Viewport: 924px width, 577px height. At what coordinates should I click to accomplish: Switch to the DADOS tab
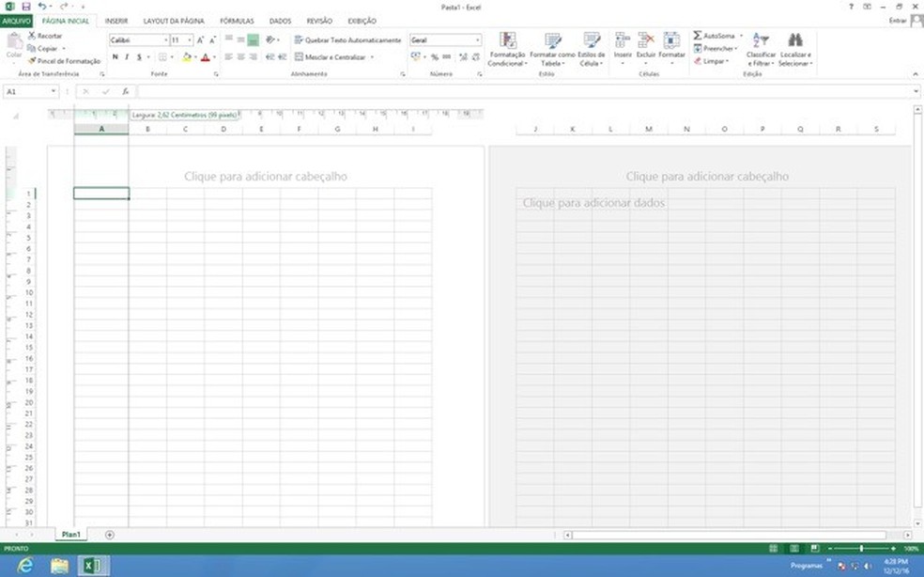[280, 21]
